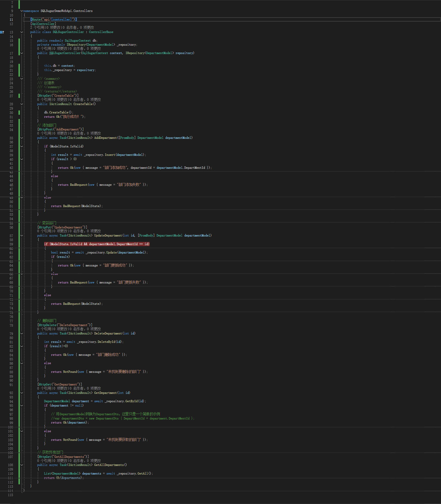This screenshot has height=504, width=441.
Task: Open '0 个引用' CodeLens above UpdateDepartment method
Action: 44,231
